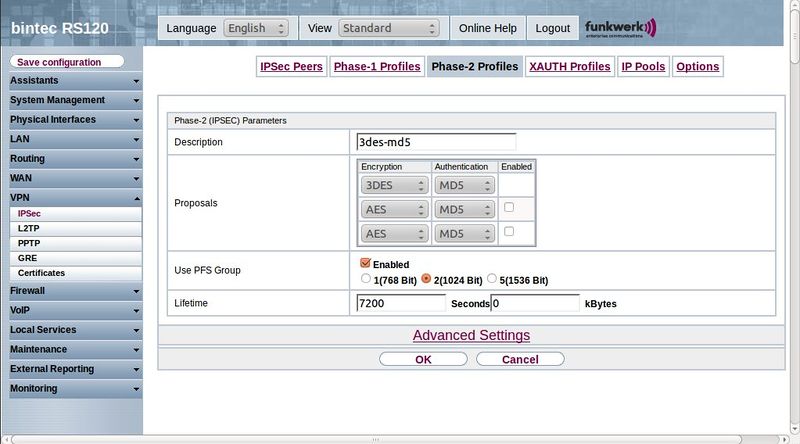
Task: Open second row MD5 authentication dropdown
Action: coord(464,210)
